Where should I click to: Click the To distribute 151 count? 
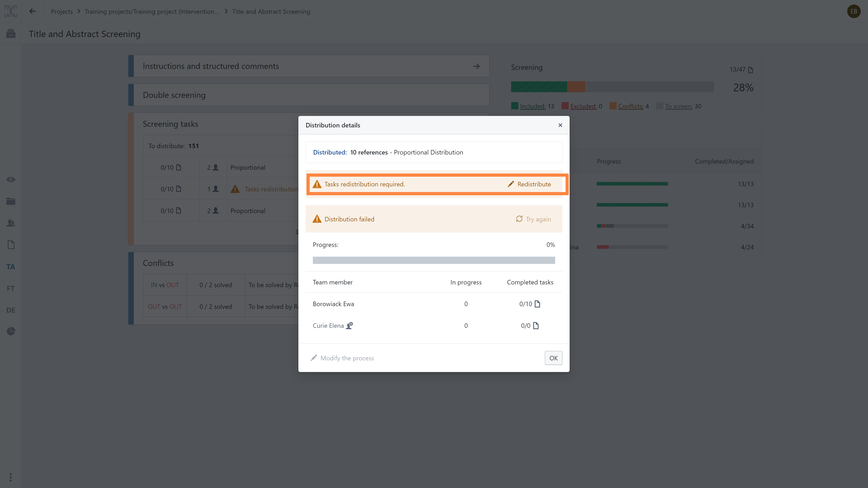pos(193,146)
